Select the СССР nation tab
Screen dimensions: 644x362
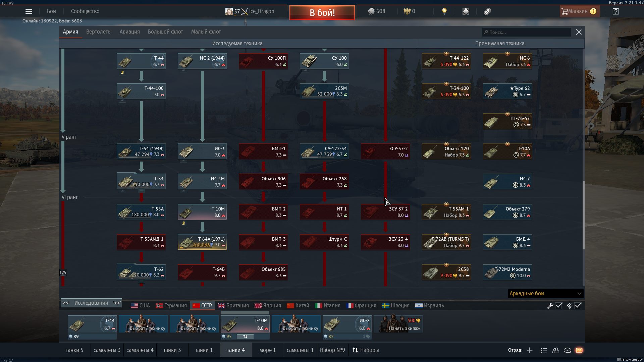click(202, 306)
